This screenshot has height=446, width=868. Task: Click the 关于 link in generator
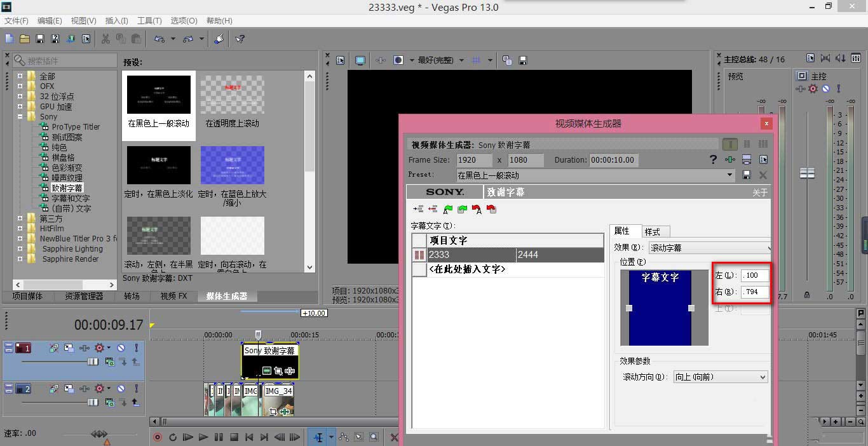(x=760, y=193)
